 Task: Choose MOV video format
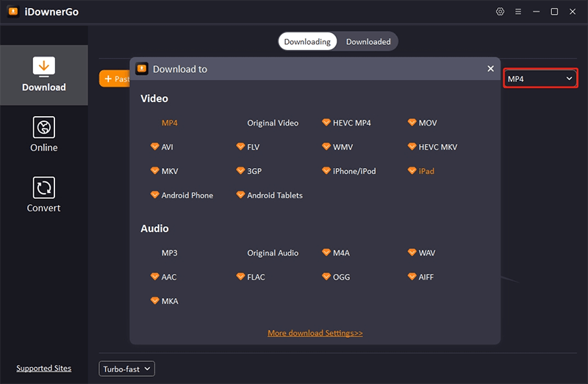(x=428, y=123)
